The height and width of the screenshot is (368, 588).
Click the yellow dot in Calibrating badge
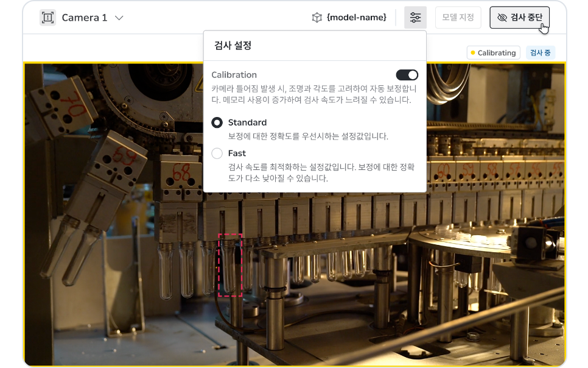pos(473,52)
